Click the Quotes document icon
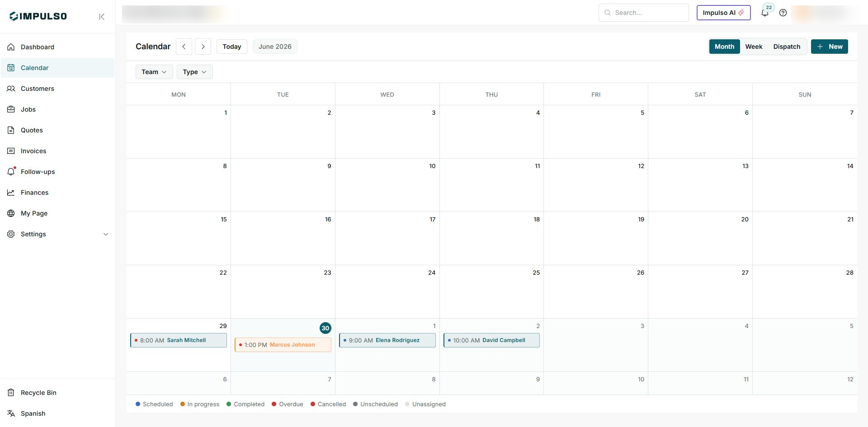Image resolution: width=868 pixels, height=427 pixels. point(11,130)
